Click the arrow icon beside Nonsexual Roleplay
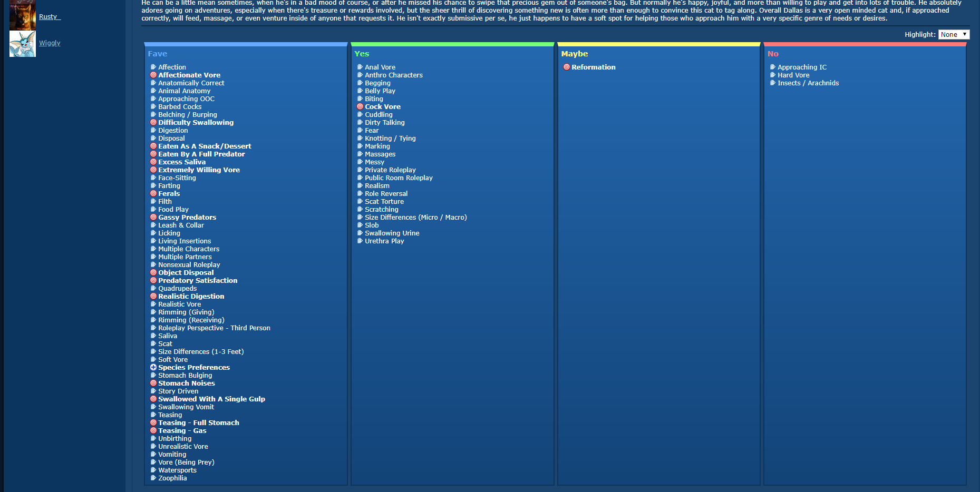Screen dimensions: 980x492 (x=153, y=264)
